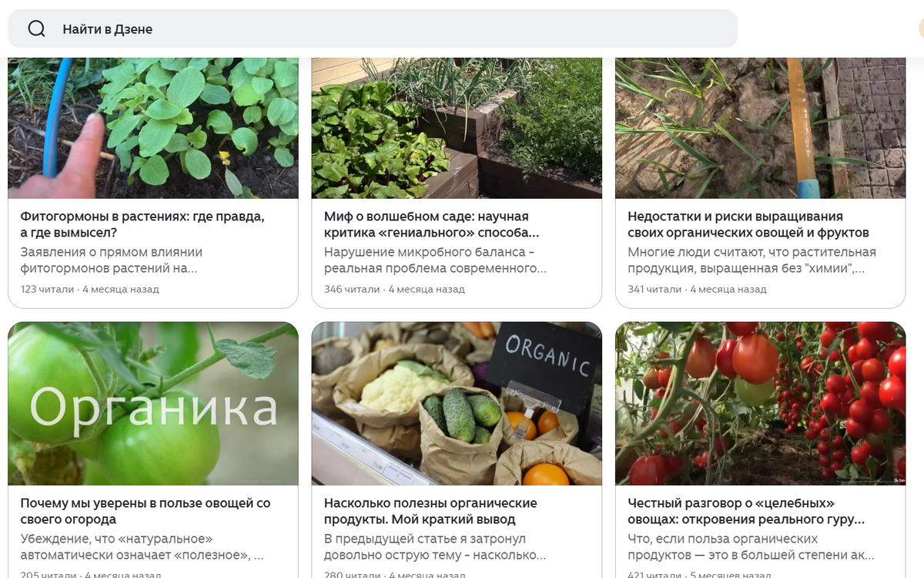924x578 pixels.
Task: Click the search magnifier icon
Action: 36,29
